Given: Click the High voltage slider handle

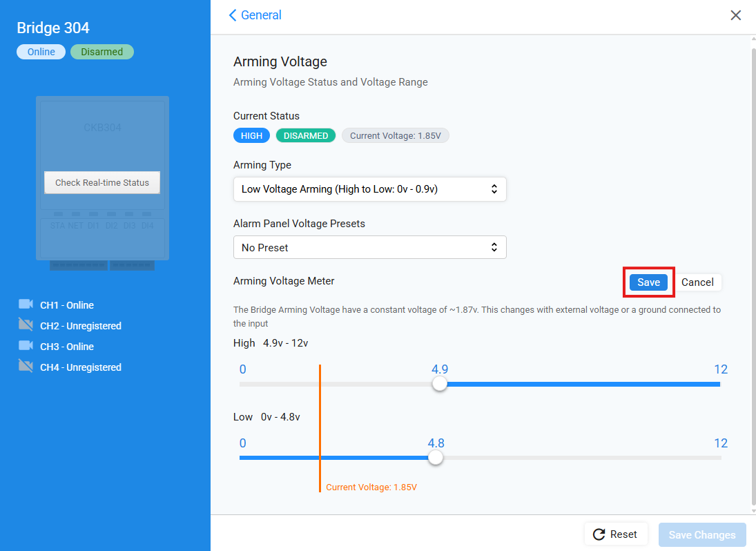Looking at the screenshot, I should (x=440, y=385).
